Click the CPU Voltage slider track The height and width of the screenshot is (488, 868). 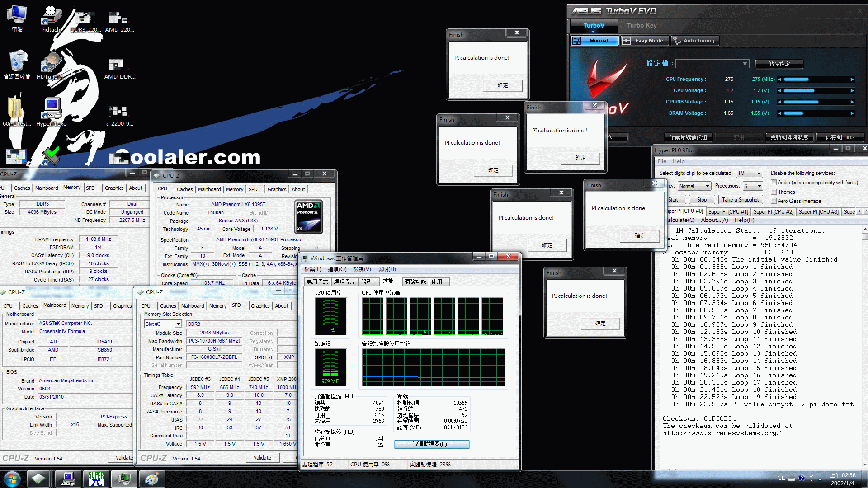tap(816, 91)
